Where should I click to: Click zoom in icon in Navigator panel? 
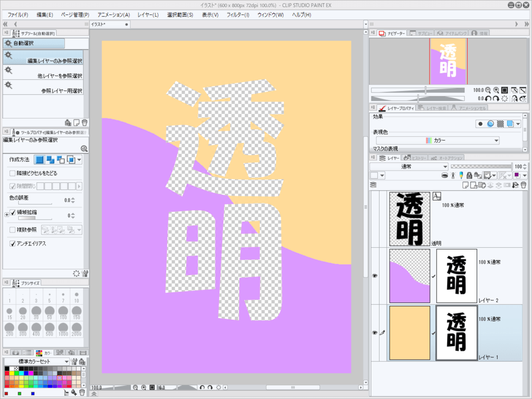(x=496, y=90)
